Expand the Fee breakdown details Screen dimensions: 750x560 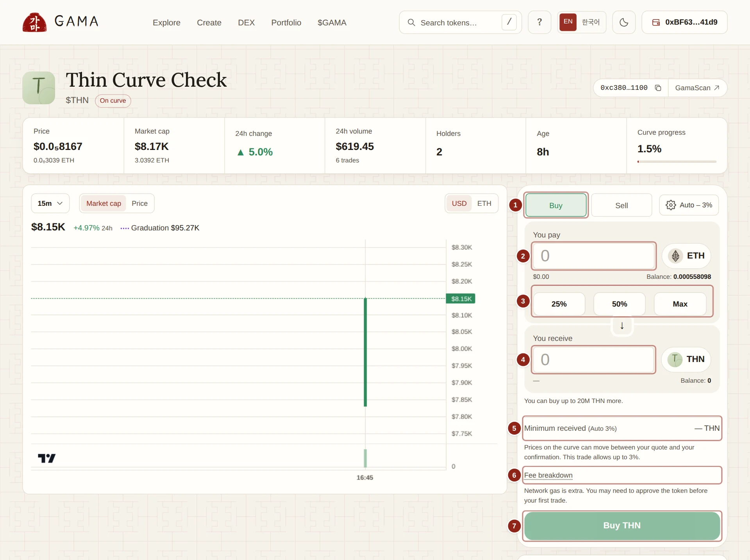click(548, 475)
